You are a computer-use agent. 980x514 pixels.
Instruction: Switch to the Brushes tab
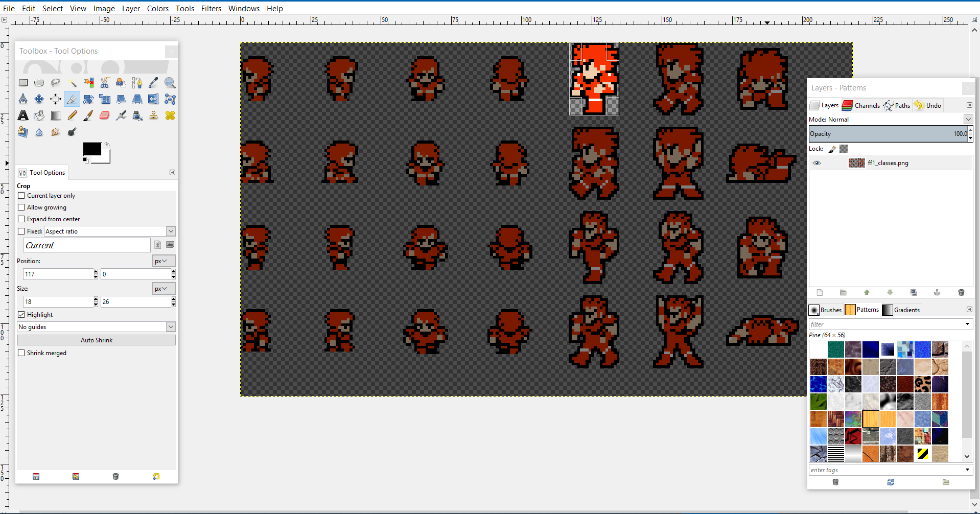[826, 310]
